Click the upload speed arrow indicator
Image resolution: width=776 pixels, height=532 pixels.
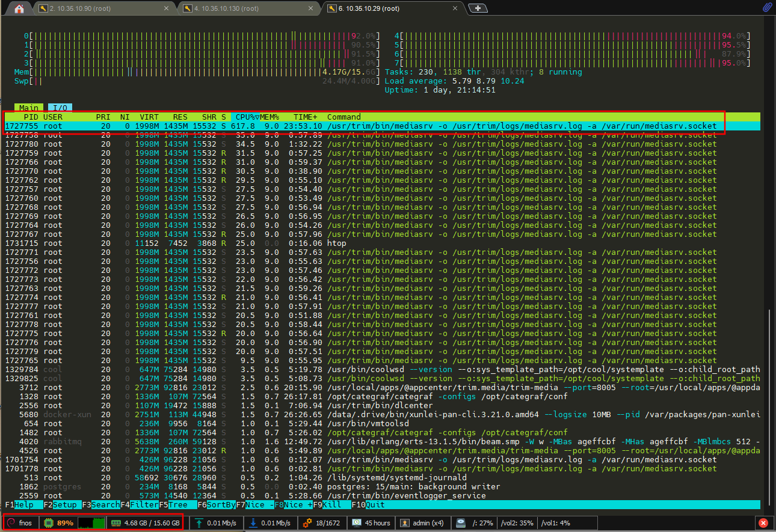(199, 523)
